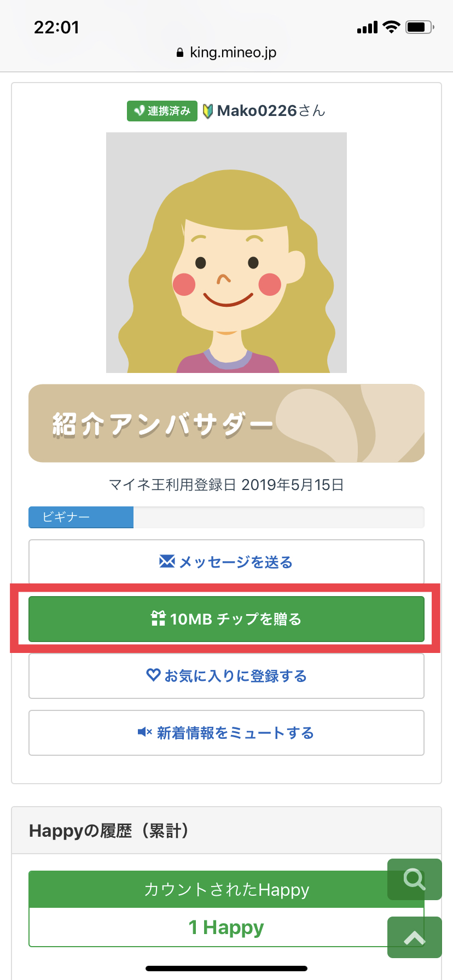Tap the Wi-Fi status icon
453x980 pixels.
[391, 27]
